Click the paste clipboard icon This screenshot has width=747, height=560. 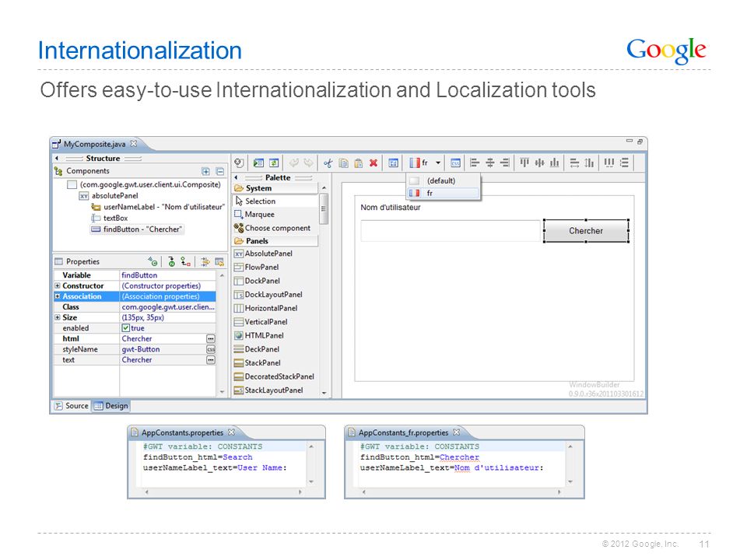coord(358,163)
